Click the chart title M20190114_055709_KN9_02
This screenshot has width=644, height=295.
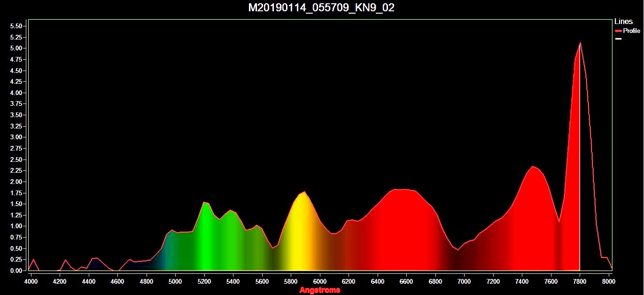(321, 8)
